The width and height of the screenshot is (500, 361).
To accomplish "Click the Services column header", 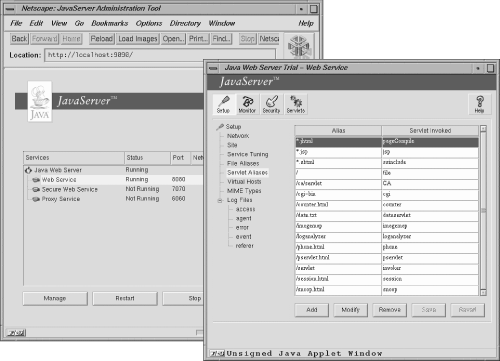I will point(74,158).
